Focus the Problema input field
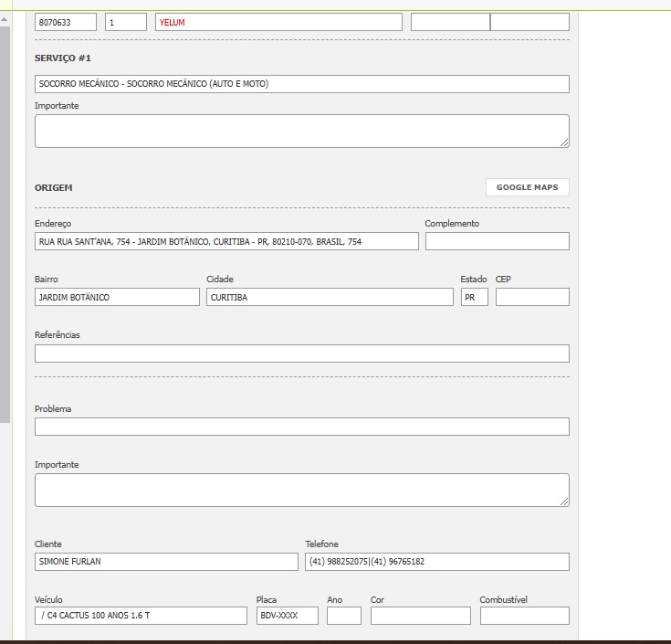 point(301,427)
